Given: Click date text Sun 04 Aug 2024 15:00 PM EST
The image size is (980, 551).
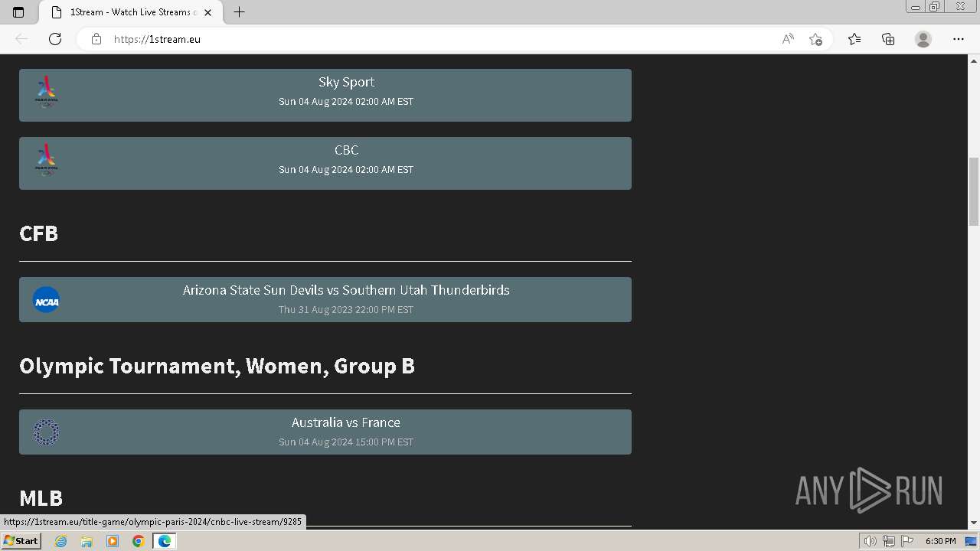Looking at the screenshot, I should click(346, 442).
